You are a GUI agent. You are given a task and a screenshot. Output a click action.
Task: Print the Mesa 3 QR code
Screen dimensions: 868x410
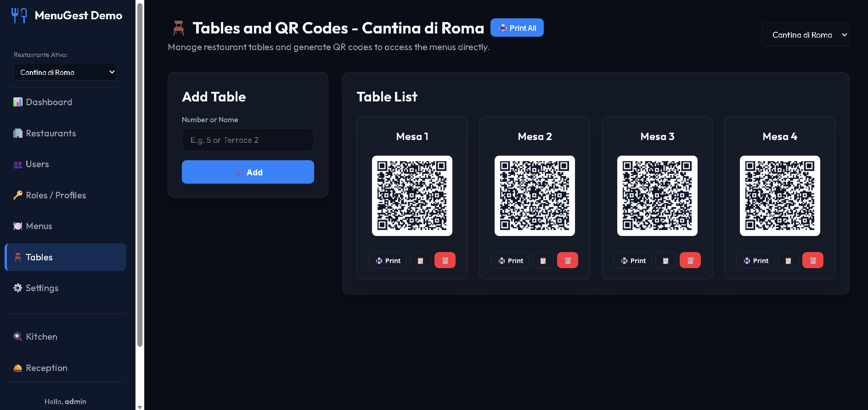[633, 260]
